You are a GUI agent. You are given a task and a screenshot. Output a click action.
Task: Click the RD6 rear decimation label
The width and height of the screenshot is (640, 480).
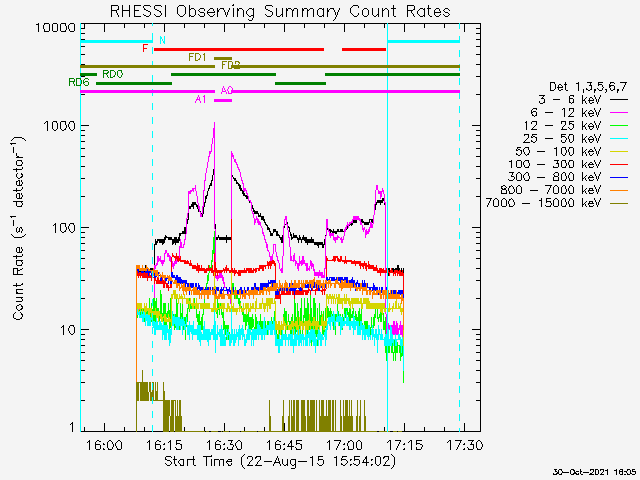(x=79, y=82)
